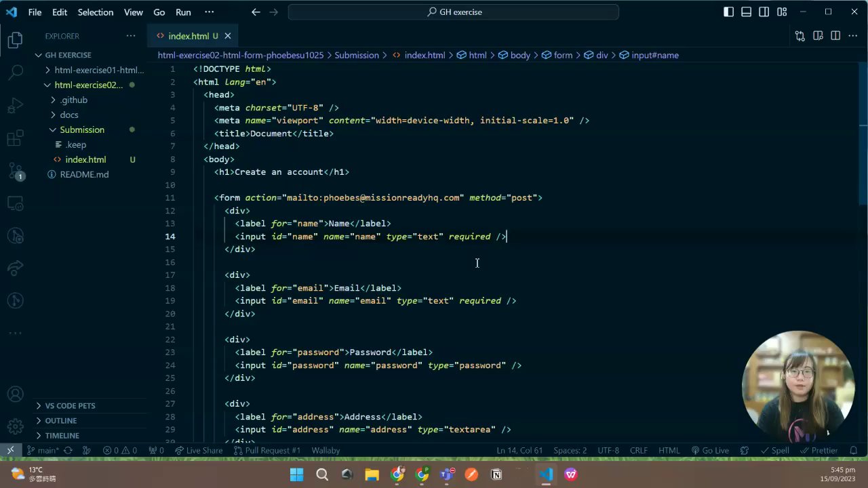Open the main branch selector
Viewport: 868px width, 488px height.
coord(43,450)
